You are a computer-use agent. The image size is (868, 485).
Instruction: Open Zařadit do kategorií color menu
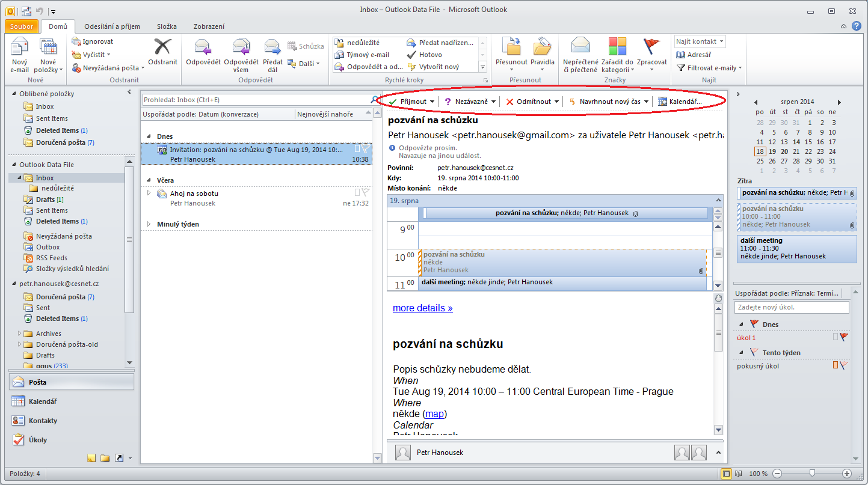pyautogui.click(x=617, y=56)
